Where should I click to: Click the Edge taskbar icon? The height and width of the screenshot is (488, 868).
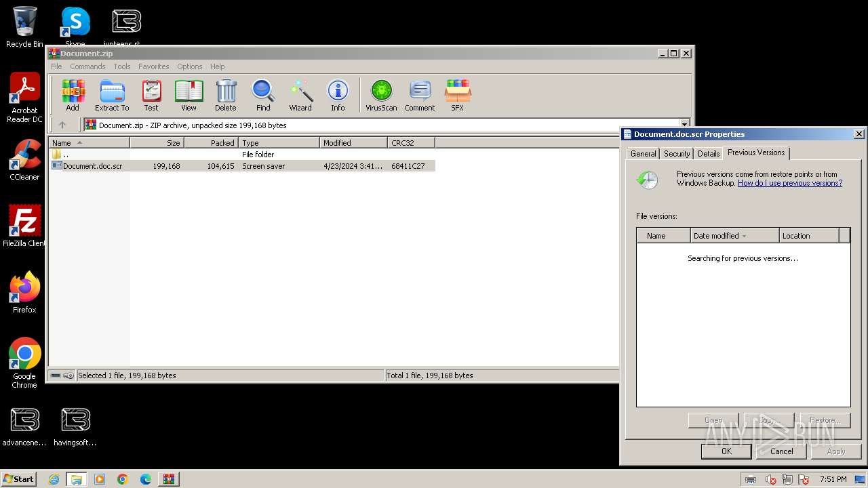(x=146, y=479)
